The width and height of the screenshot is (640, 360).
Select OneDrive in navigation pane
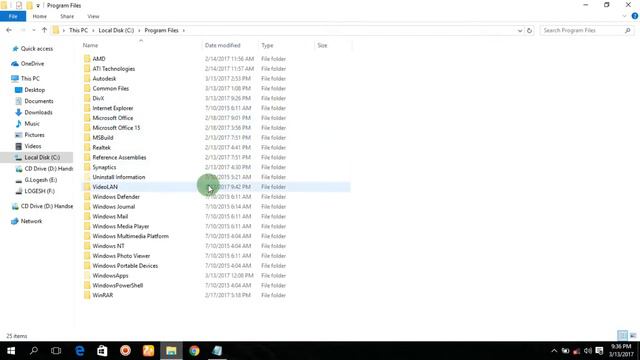click(32, 64)
